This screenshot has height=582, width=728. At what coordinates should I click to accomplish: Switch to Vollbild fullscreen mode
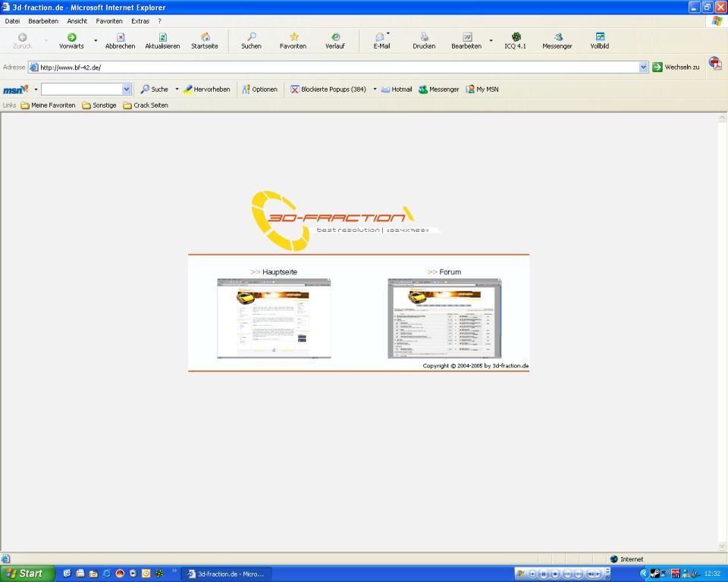coord(600,37)
